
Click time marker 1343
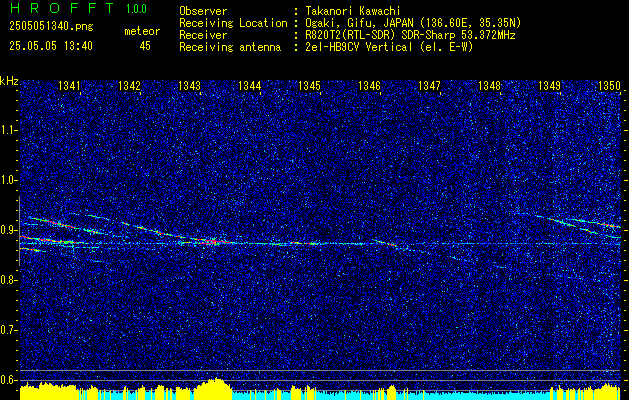[x=190, y=86]
